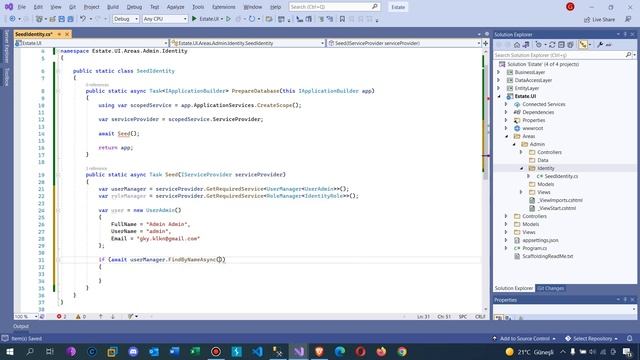The height and width of the screenshot is (360, 640).
Task: Start debugging with the Estate.UI run button
Action: tap(206, 19)
